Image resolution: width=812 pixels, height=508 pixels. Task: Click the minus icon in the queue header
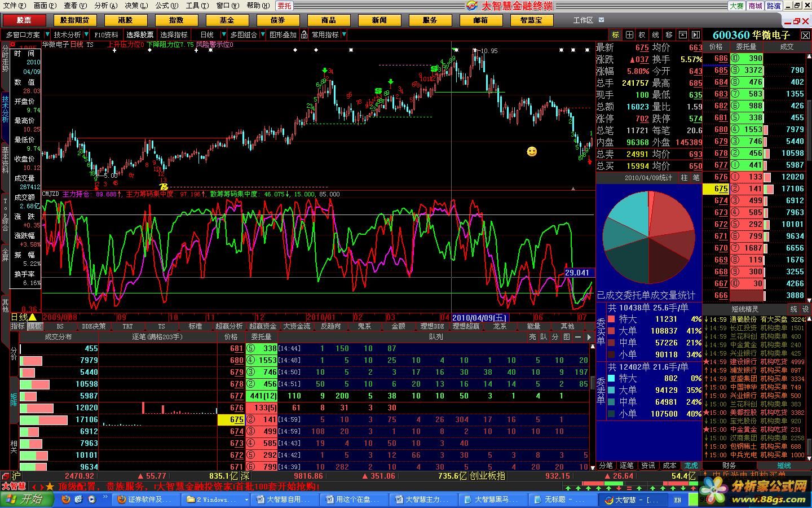[578, 337]
